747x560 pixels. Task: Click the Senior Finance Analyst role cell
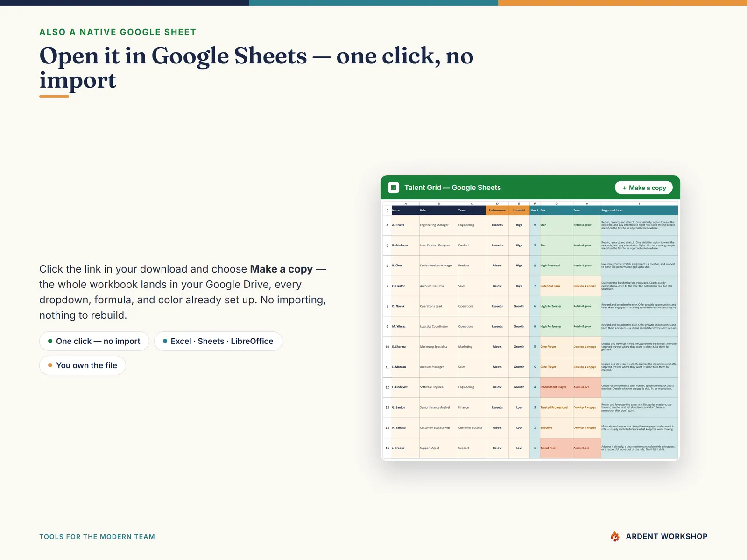tap(439, 408)
